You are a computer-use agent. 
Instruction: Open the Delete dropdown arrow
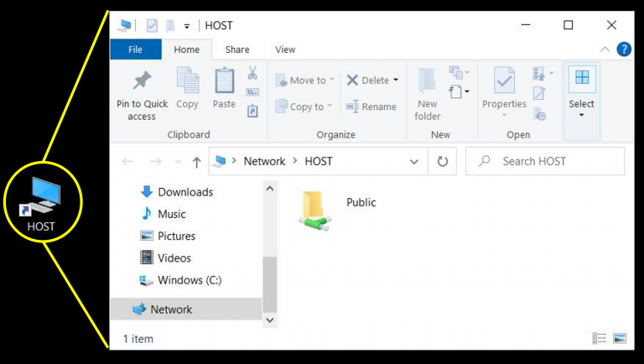[x=396, y=80]
